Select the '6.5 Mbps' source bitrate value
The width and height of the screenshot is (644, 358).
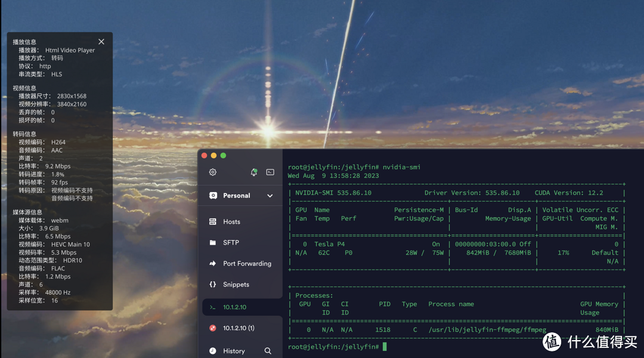pos(58,236)
